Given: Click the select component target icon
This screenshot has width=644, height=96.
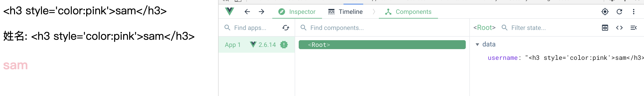Looking at the screenshot, I should coord(605,12).
